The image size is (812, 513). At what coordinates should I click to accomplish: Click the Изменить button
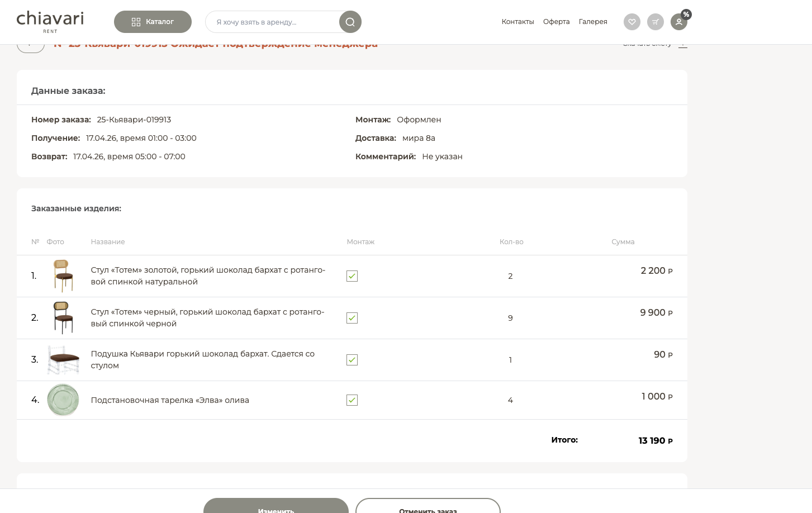(x=276, y=506)
